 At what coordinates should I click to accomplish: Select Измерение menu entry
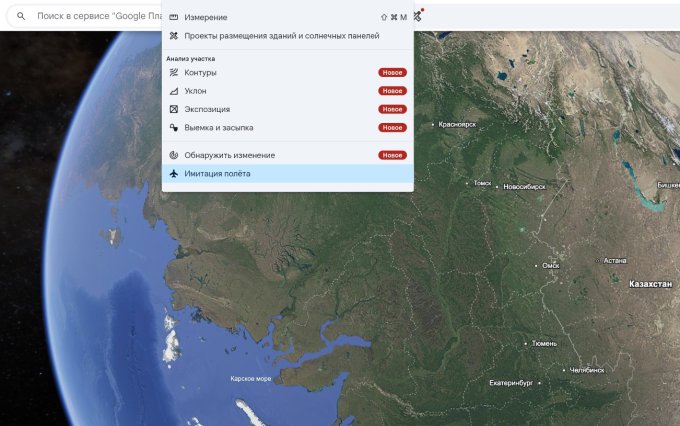[x=288, y=17]
